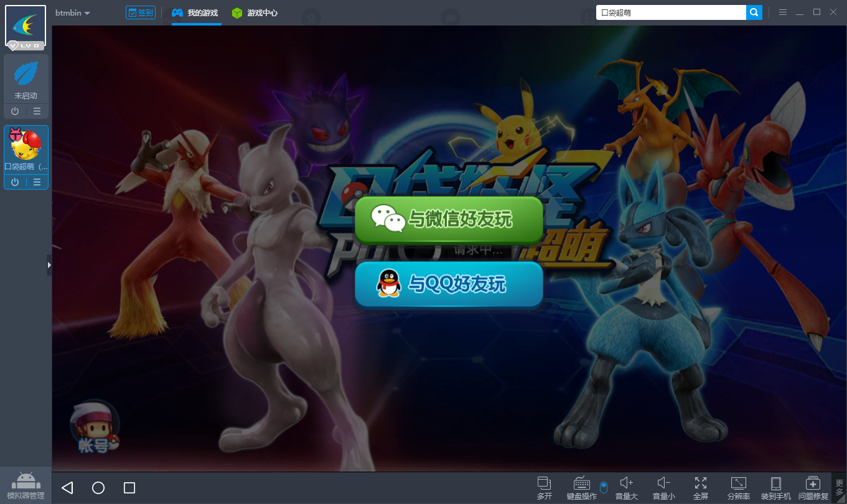The image size is (847, 504).
Task: Open the 问题修复 problem repair tool
Action: pyautogui.click(x=813, y=488)
